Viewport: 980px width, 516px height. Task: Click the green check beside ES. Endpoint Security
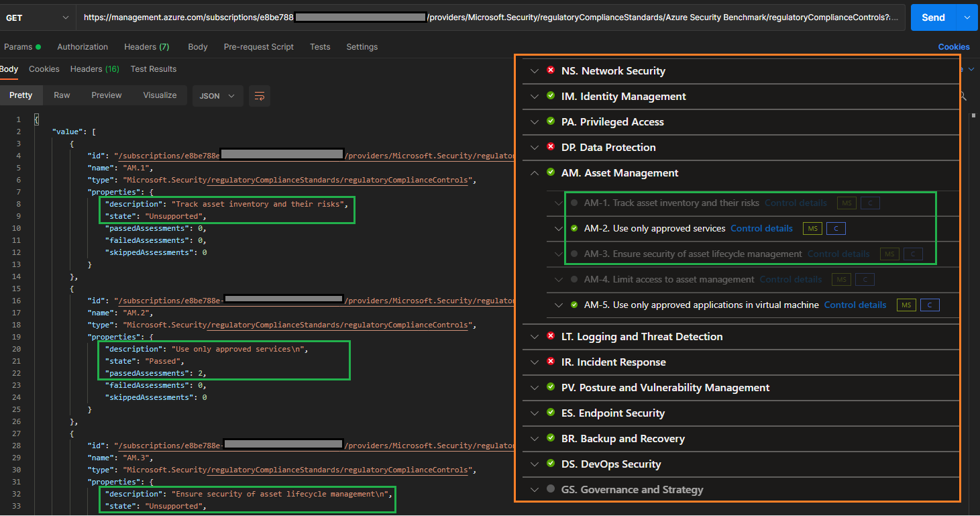550,413
